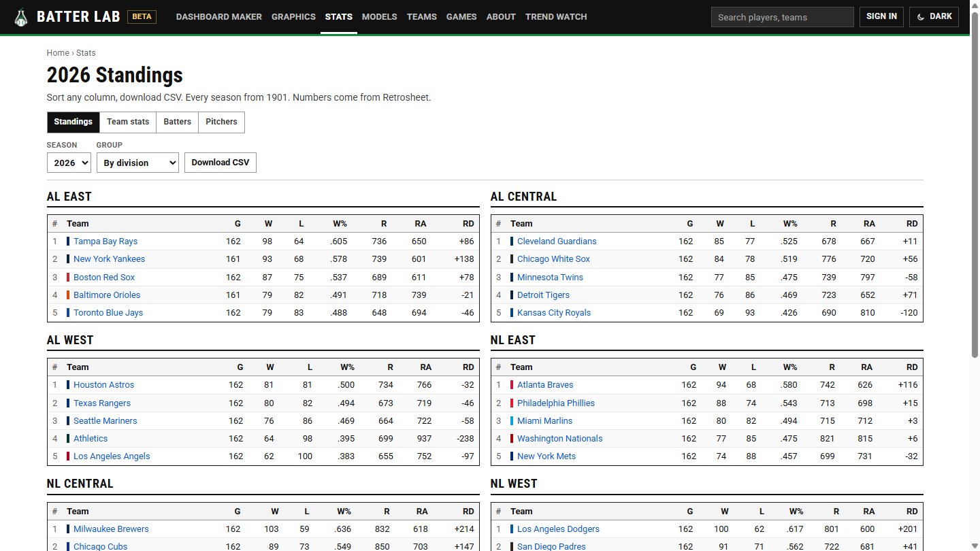980x551 pixels.
Task: Open the Cleveland Guardians team link
Action: (557, 241)
